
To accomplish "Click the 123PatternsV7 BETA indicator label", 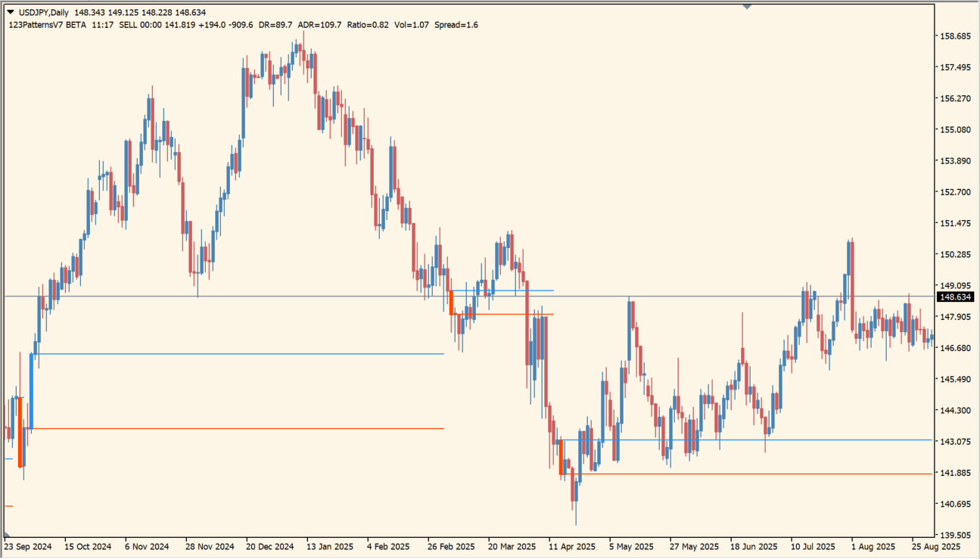I will 47,25.
